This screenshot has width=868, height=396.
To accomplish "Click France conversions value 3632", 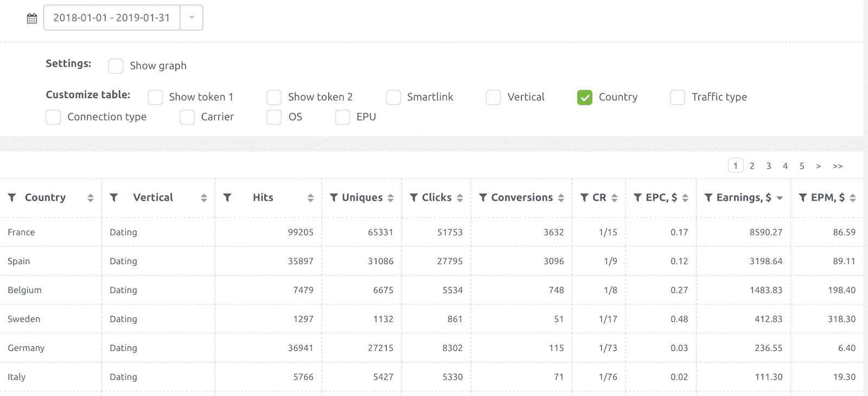I will (554, 232).
